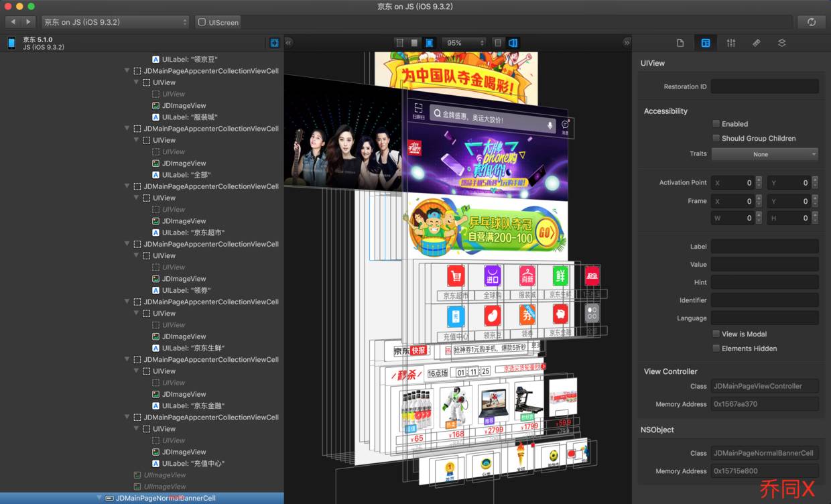This screenshot has width=831, height=504.
Task: Click the View Controller Class field
Action: coord(765,386)
